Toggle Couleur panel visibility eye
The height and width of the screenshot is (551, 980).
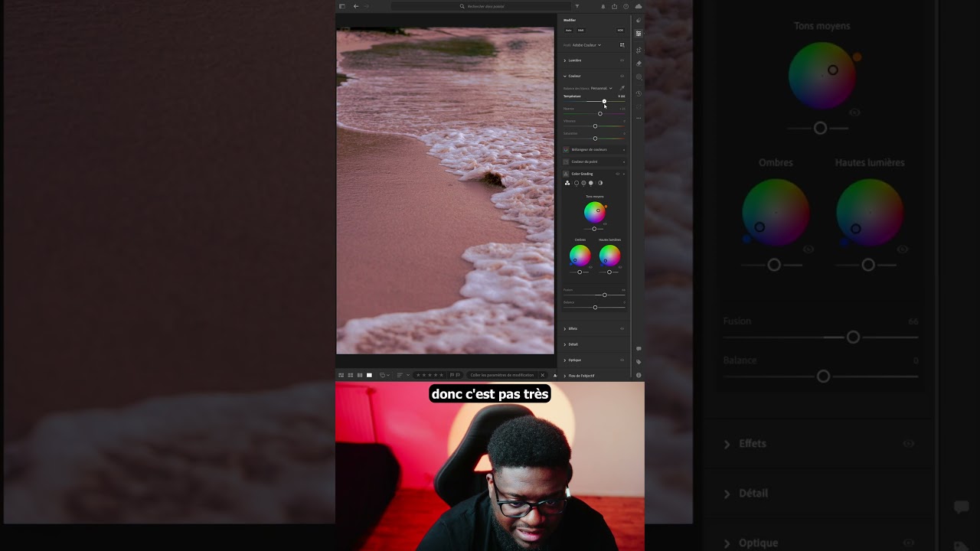tap(622, 76)
